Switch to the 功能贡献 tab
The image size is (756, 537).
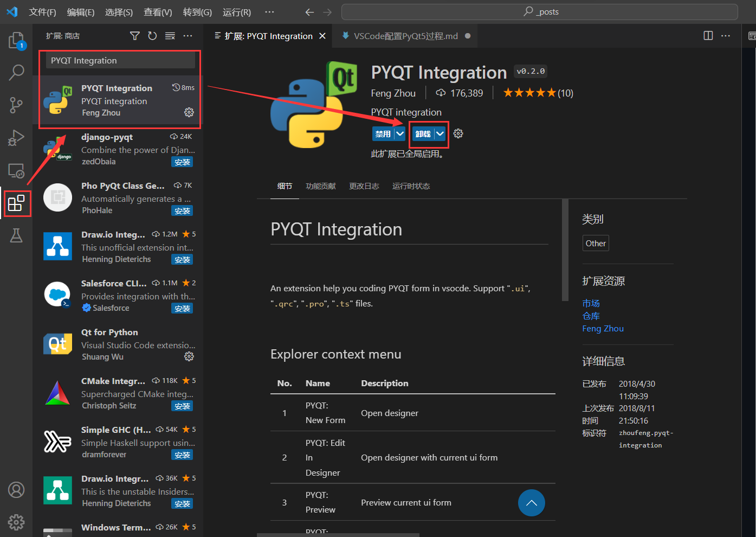[321, 186]
